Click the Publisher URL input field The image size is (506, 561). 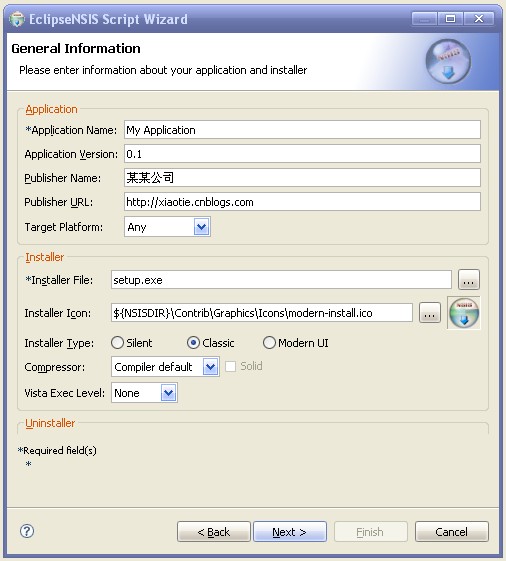click(302, 202)
